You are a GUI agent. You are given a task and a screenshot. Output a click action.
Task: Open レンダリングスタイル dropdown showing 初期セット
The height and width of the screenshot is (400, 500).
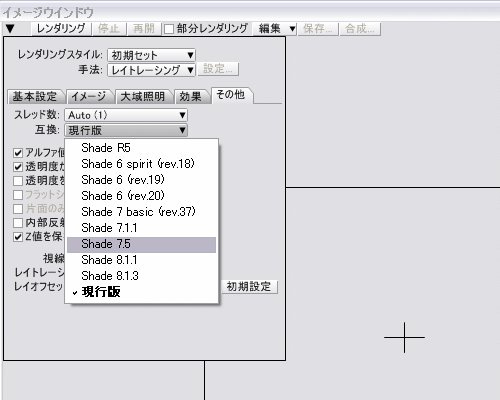(x=151, y=55)
